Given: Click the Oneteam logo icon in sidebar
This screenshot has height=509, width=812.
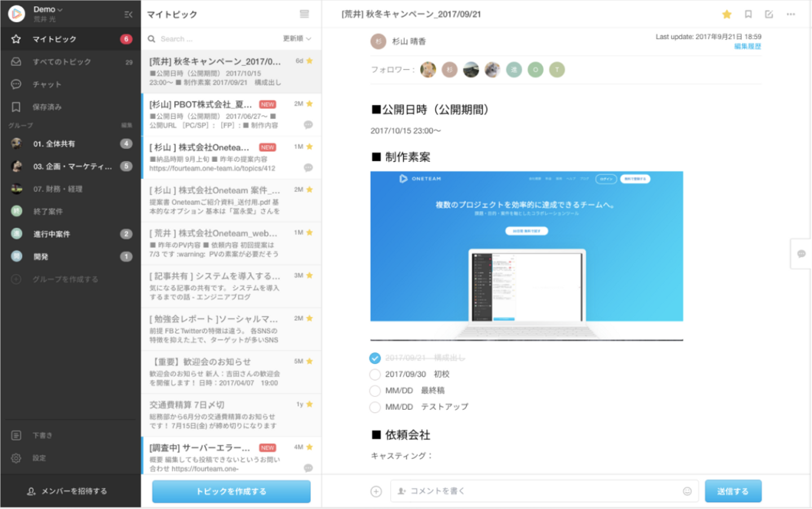Looking at the screenshot, I should tap(16, 14).
